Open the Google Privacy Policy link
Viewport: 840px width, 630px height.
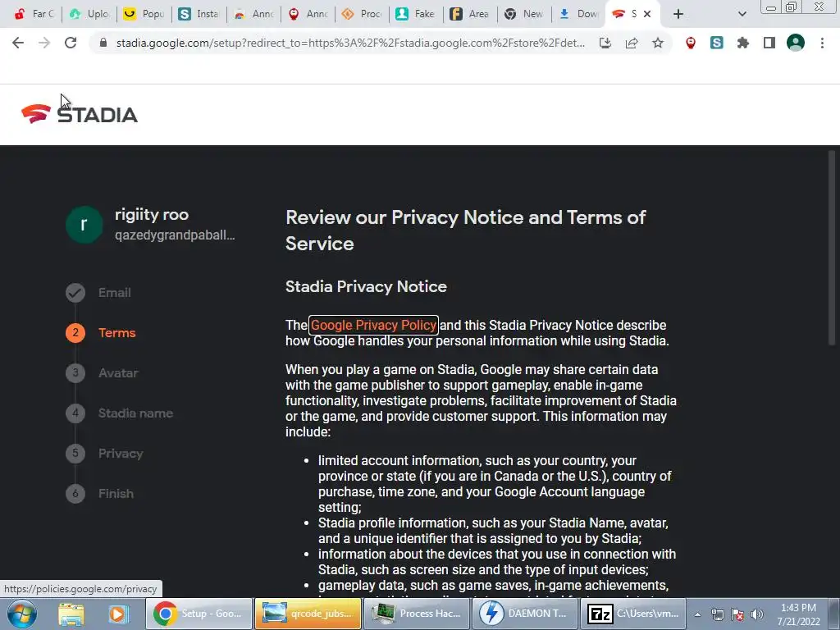pyautogui.click(x=373, y=325)
